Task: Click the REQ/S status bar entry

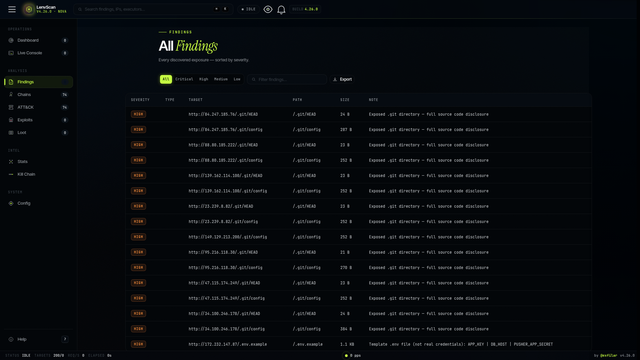Action: coord(76,356)
